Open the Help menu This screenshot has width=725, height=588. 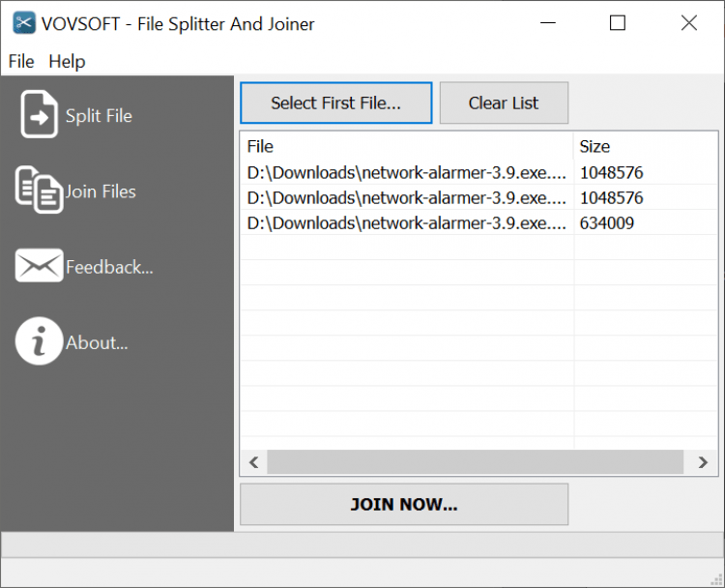point(67,61)
